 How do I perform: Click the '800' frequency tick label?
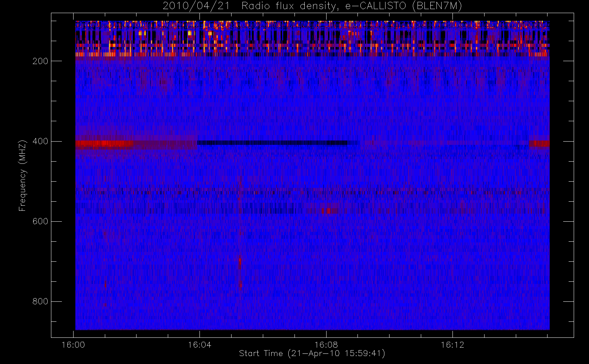(40, 301)
